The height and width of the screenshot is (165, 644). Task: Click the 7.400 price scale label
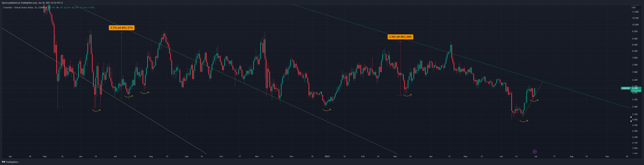click(x=635, y=65)
